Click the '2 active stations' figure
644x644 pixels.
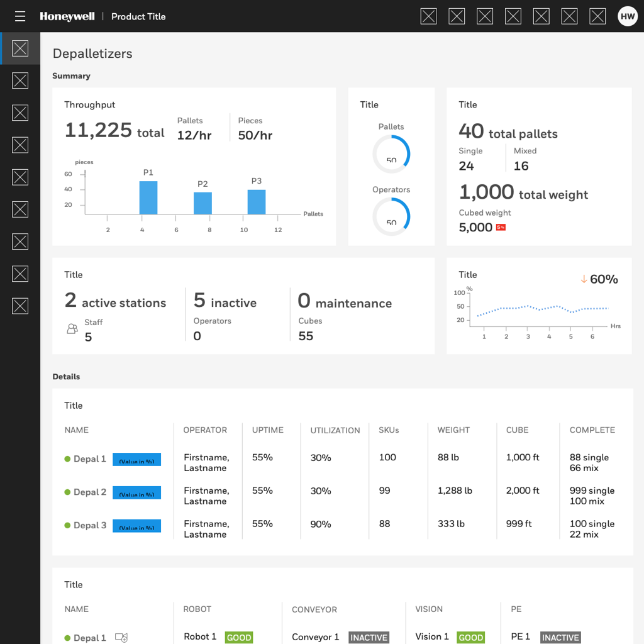116,300
